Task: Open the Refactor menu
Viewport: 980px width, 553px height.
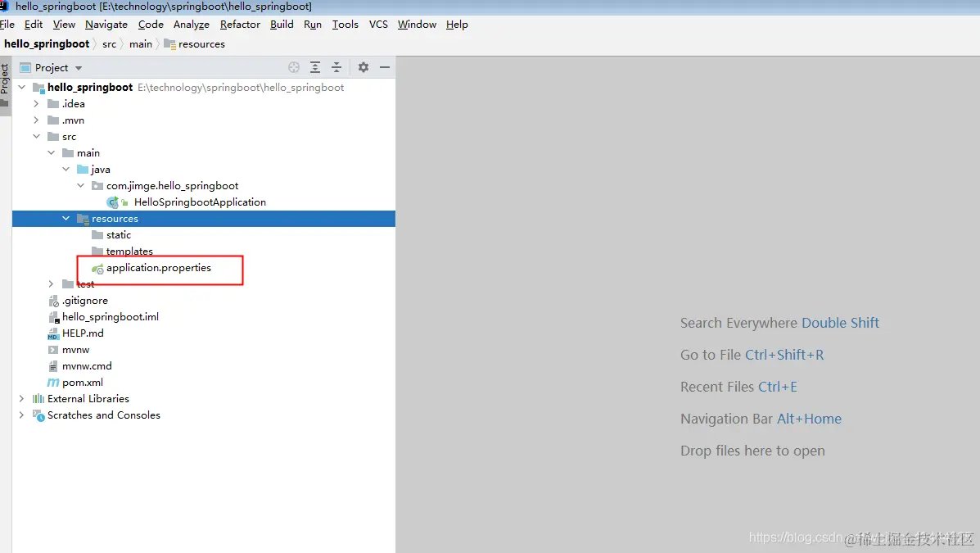Action: pos(240,25)
